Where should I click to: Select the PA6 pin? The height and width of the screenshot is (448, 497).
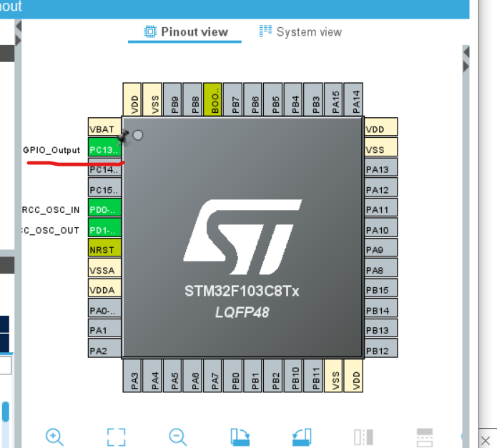pos(192,376)
